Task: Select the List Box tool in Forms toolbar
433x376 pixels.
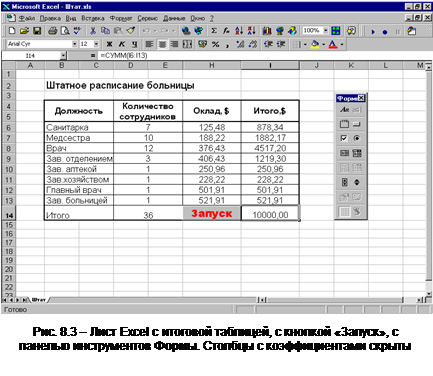Action: pos(344,153)
